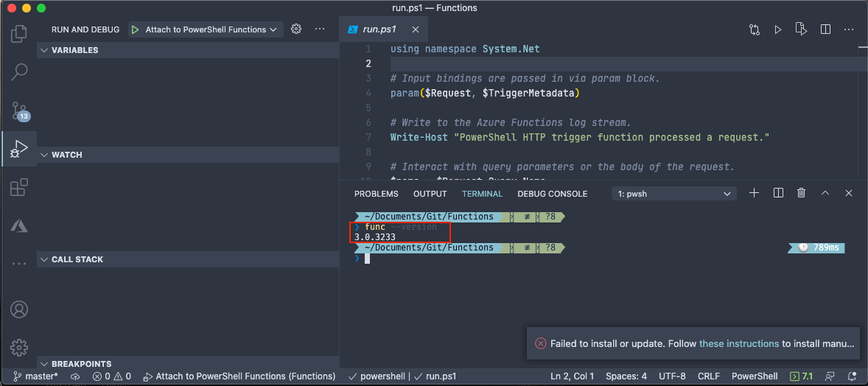Viewport: 868px width, 386px height.
Task: Switch to the DEBUG CONSOLE tab
Action: [553, 194]
